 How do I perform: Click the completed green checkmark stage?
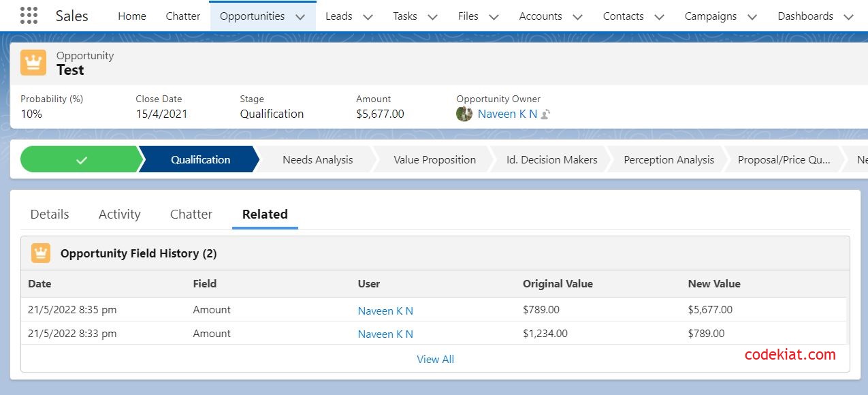click(82, 160)
